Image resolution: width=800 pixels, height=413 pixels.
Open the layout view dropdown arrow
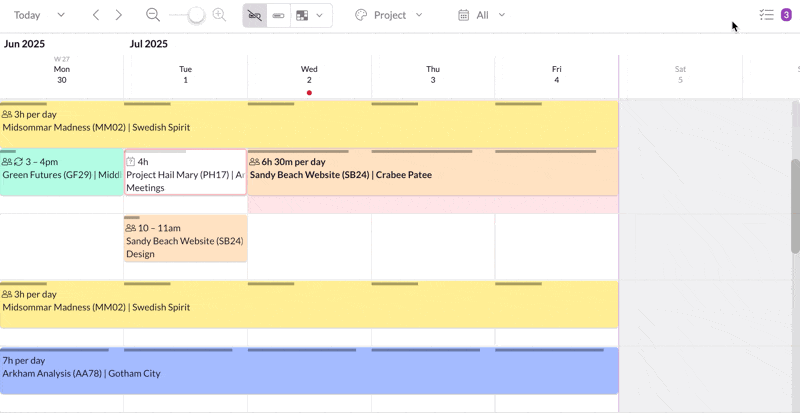click(319, 15)
